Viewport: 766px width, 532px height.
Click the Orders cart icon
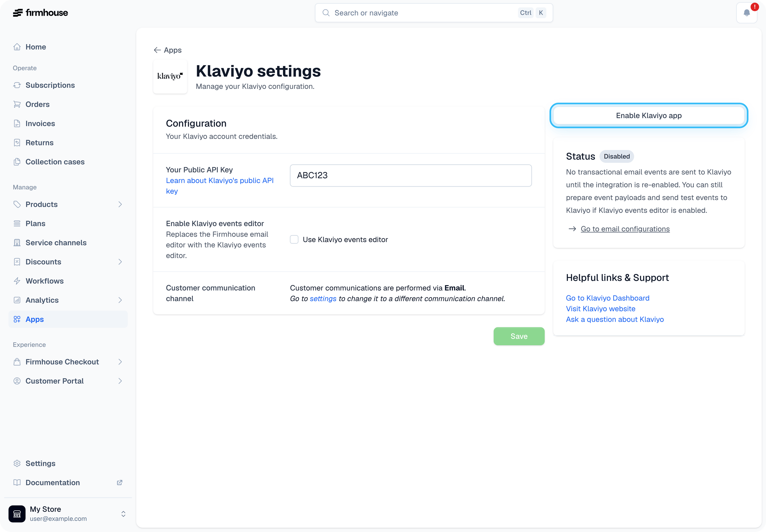17,104
